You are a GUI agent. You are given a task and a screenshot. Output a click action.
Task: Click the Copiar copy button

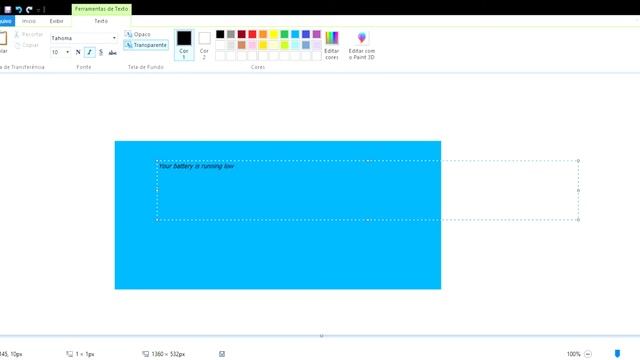27,45
